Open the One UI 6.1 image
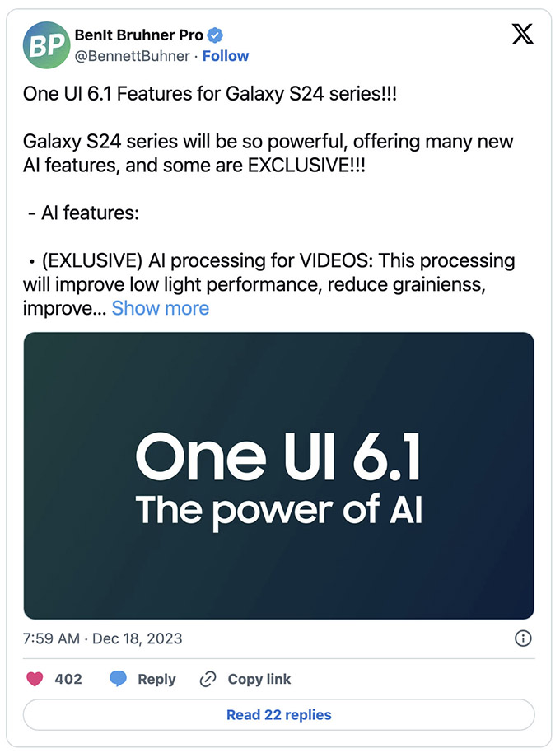Viewport: 560px width, 753px height. tap(278, 475)
